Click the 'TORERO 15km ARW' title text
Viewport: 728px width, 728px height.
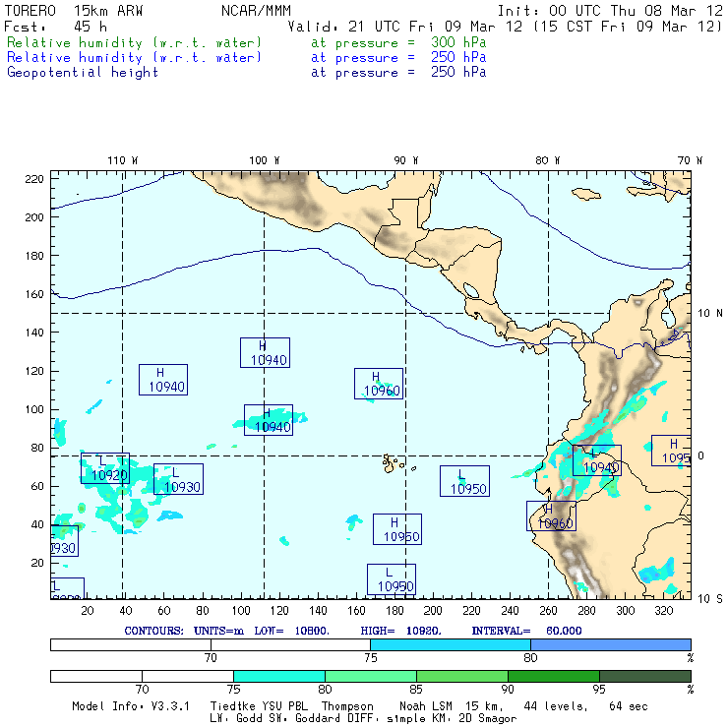74,10
